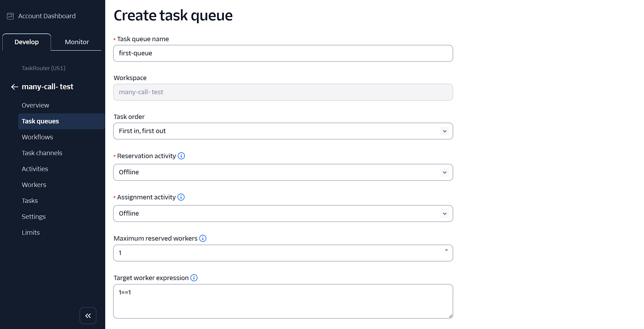
Task: Click the Maximum reserved workers info icon
Action: pos(203,238)
